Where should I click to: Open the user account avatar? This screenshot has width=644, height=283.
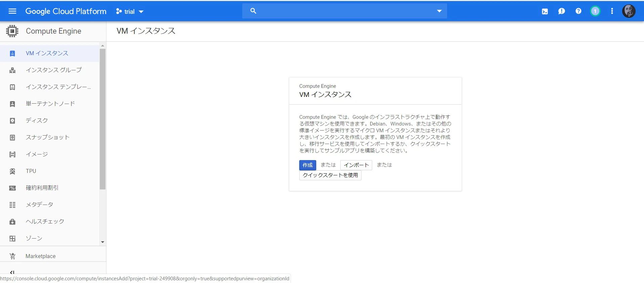click(629, 11)
